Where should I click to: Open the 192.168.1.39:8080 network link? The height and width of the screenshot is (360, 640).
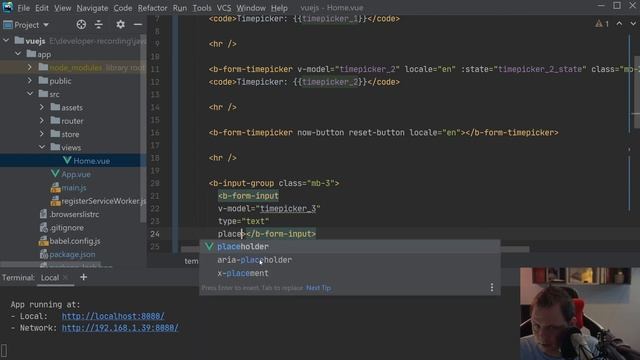[x=120, y=328]
